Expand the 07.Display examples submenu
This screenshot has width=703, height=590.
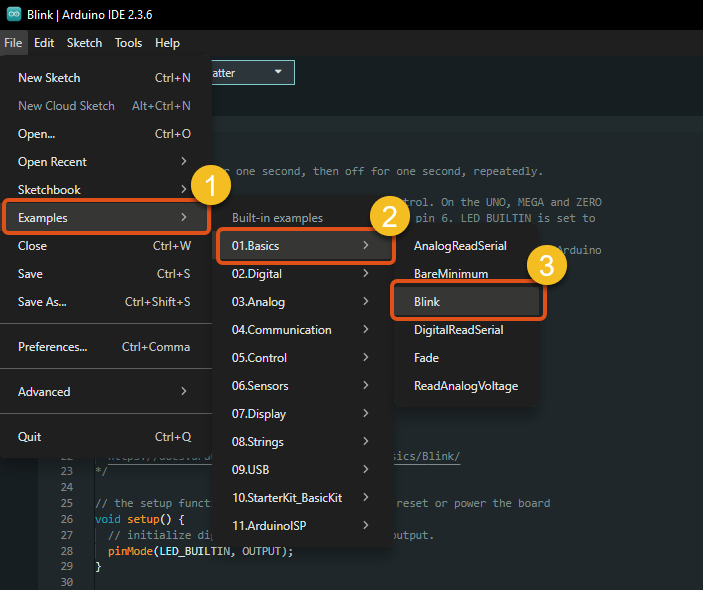point(303,414)
